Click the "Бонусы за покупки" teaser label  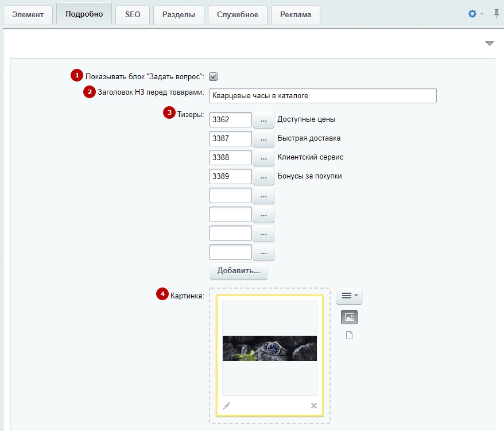point(309,176)
